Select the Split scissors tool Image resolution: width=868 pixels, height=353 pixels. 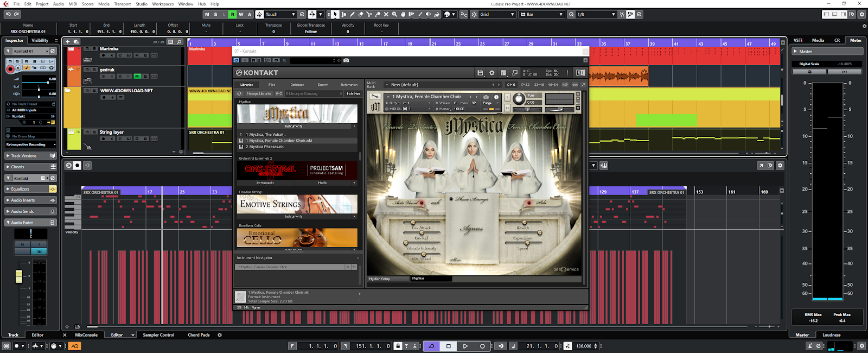(x=369, y=15)
